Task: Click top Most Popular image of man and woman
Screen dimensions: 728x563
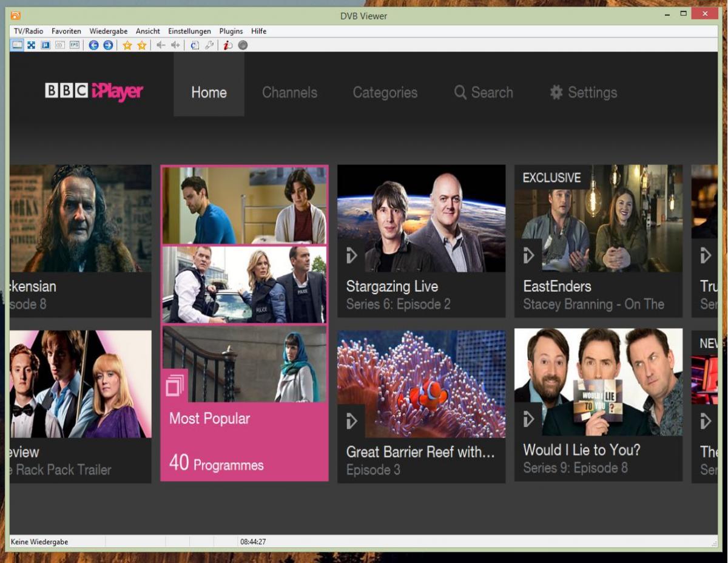Action: 244,206
